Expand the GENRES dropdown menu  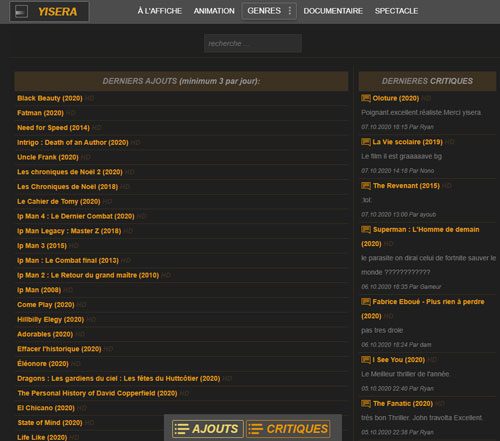(x=269, y=11)
